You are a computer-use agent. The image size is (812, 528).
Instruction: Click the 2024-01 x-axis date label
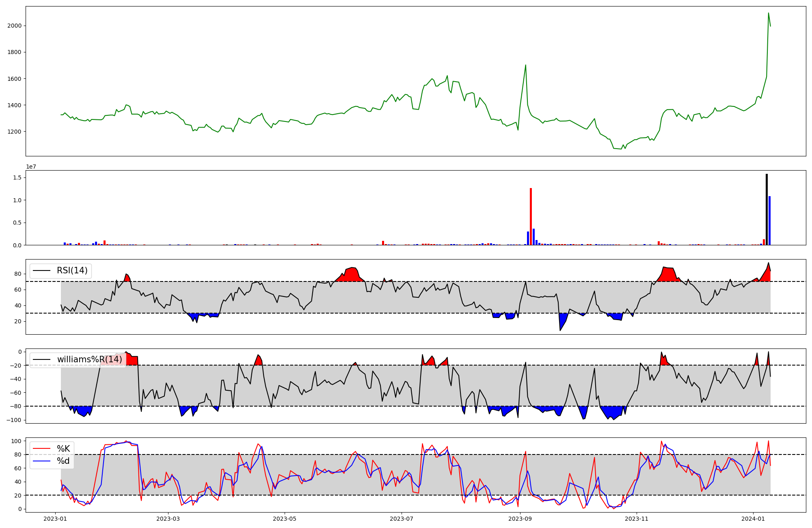pyautogui.click(x=753, y=519)
